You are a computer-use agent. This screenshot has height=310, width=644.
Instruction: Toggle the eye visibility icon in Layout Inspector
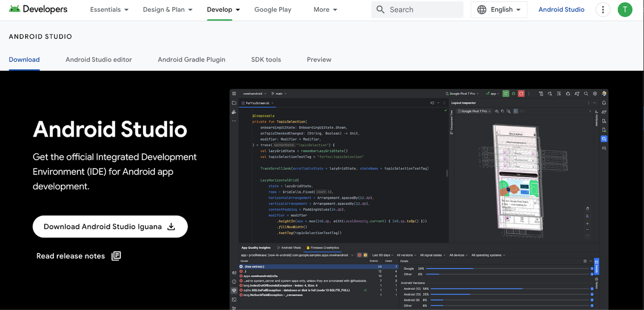click(x=497, y=111)
